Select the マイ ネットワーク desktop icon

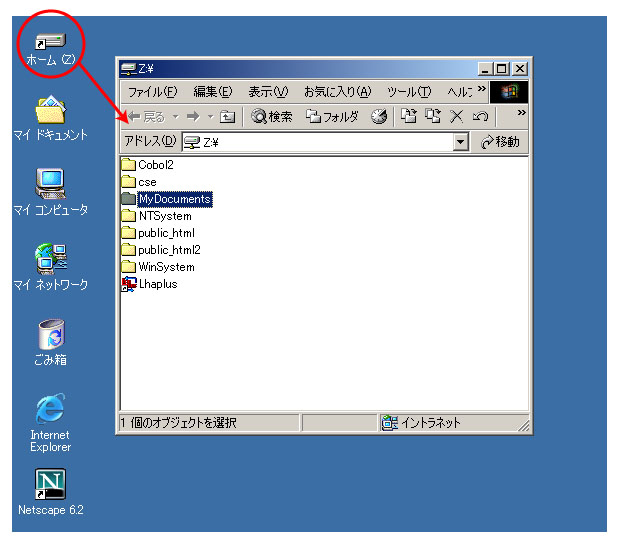(x=51, y=267)
